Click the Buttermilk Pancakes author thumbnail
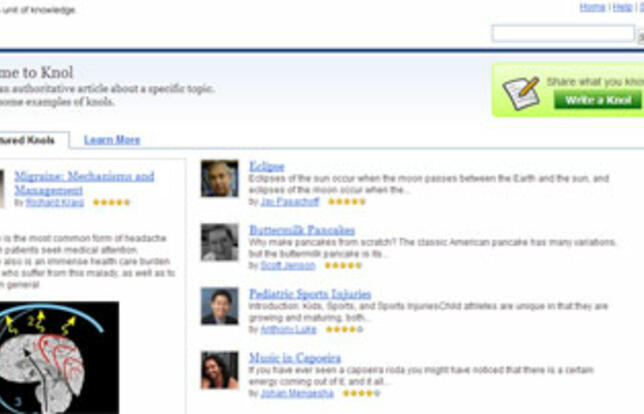Image resolution: width=644 pixels, height=414 pixels. [219, 242]
